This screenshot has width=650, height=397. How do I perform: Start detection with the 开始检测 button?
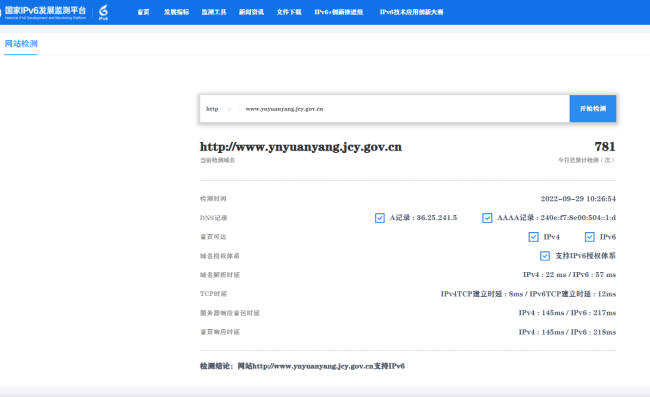(593, 109)
